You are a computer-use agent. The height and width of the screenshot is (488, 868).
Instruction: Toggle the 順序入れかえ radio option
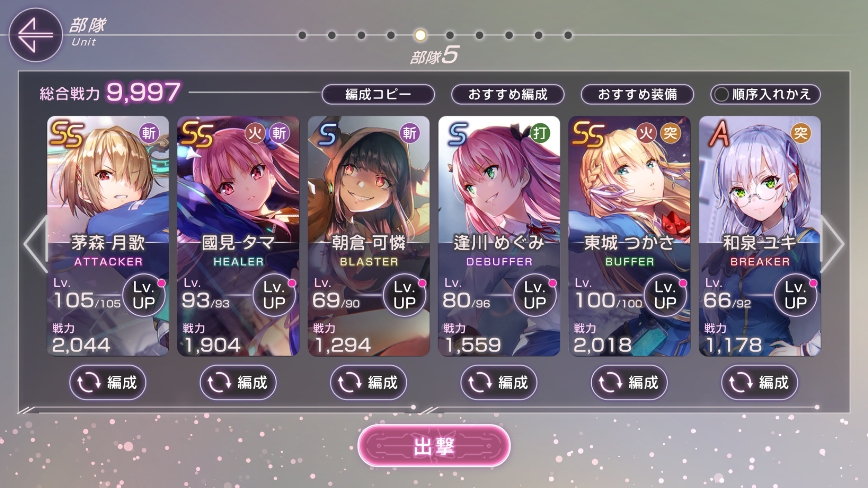point(722,94)
